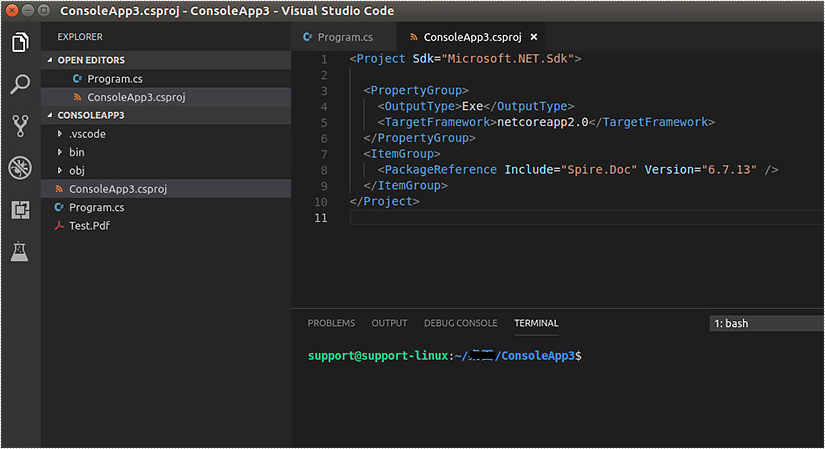Click the closing Project tag on line 10

point(385,201)
